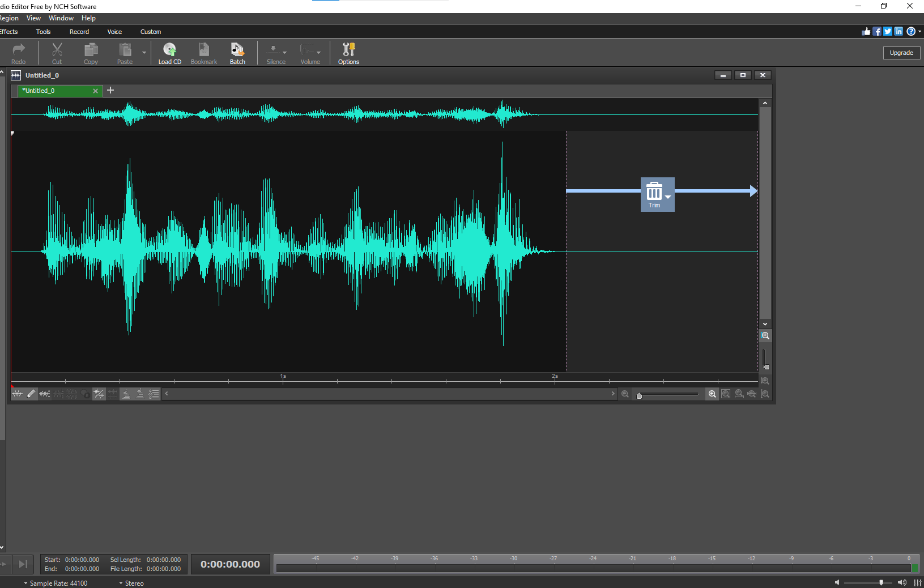Switch to the Voice tab
Screen dimensions: 924x588
point(114,32)
